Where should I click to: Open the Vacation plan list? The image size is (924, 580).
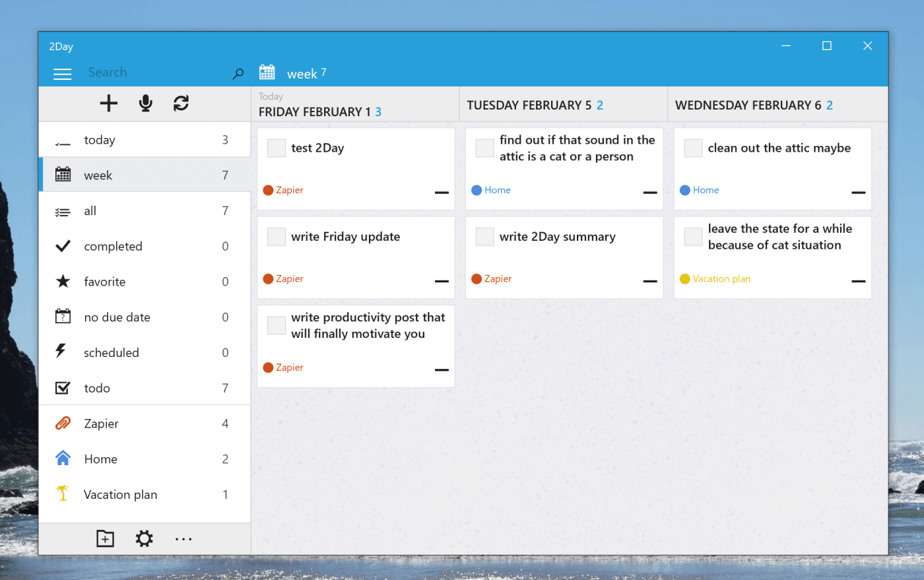click(x=120, y=494)
